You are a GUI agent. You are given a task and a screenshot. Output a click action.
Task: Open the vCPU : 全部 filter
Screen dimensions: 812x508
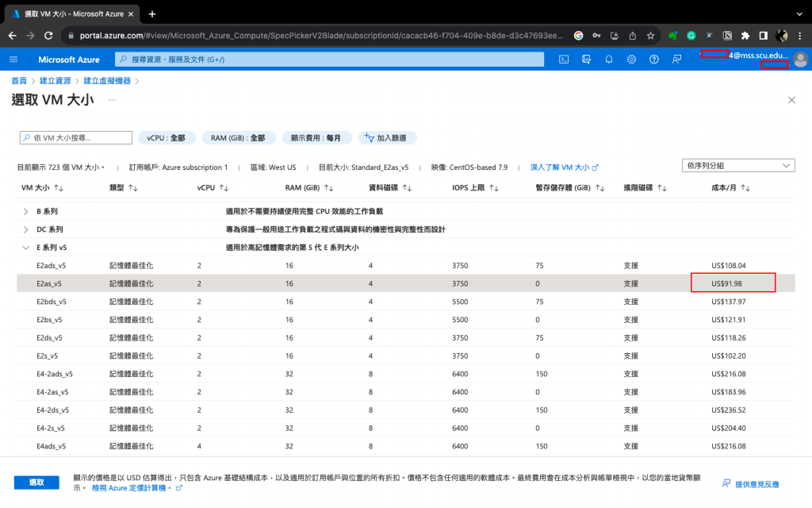167,138
